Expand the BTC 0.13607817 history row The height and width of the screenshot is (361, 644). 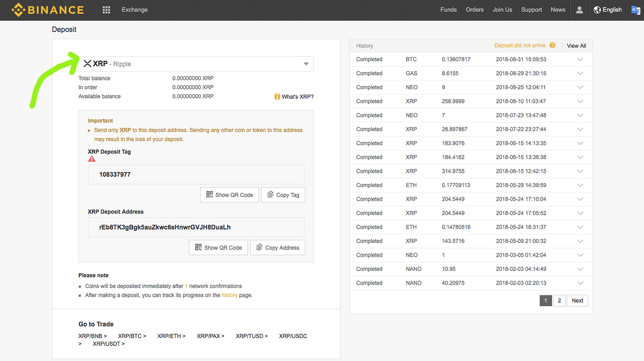580,60
